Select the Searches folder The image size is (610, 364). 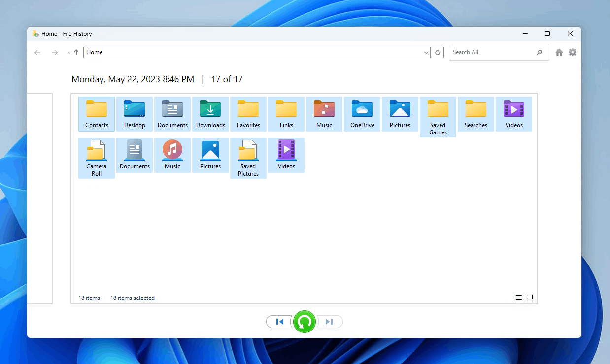(476, 114)
